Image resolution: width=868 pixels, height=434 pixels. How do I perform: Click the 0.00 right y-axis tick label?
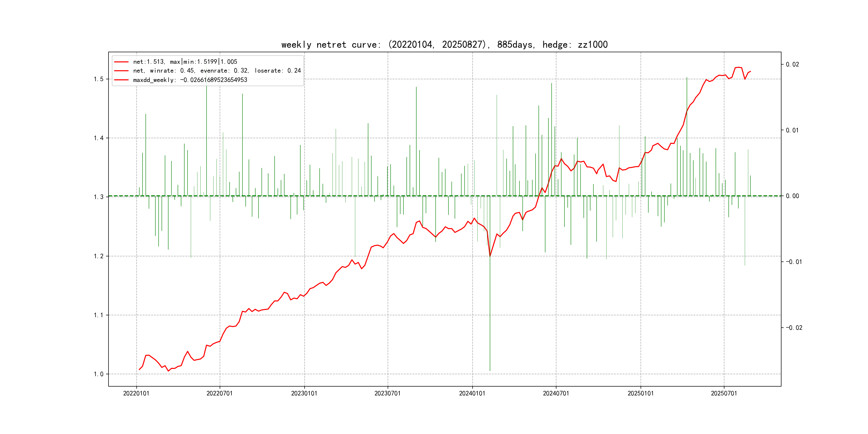tap(792, 196)
